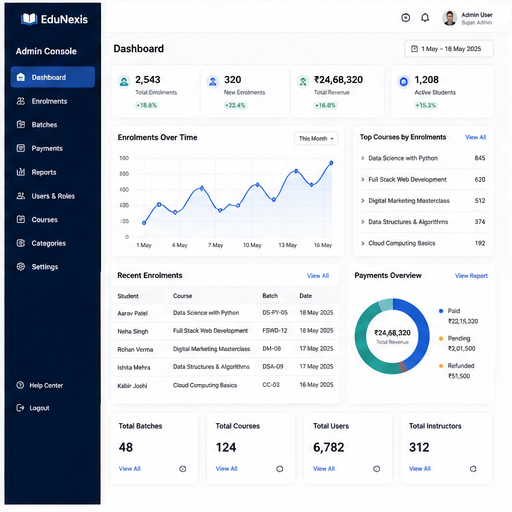Click the Batches icon in sidebar
Image resolution: width=512 pixels, height=512 pixels.
[x=21, y=125]
